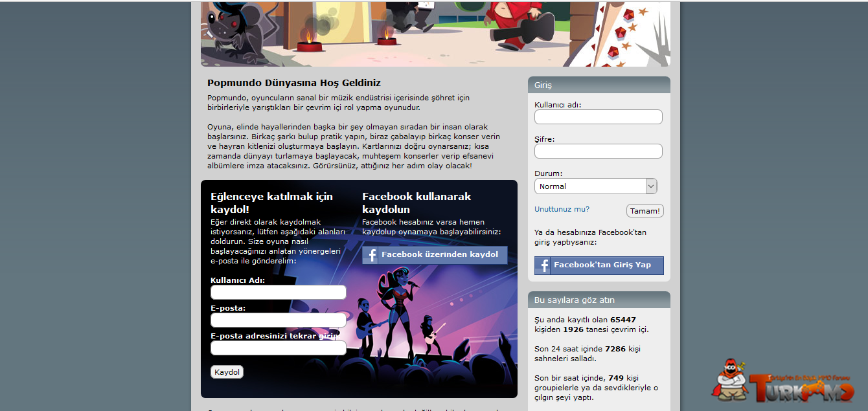The image size is (868, 411).
Task: Click Facebook üzerinden kaydol button
Action: click(x=435, y=255)
